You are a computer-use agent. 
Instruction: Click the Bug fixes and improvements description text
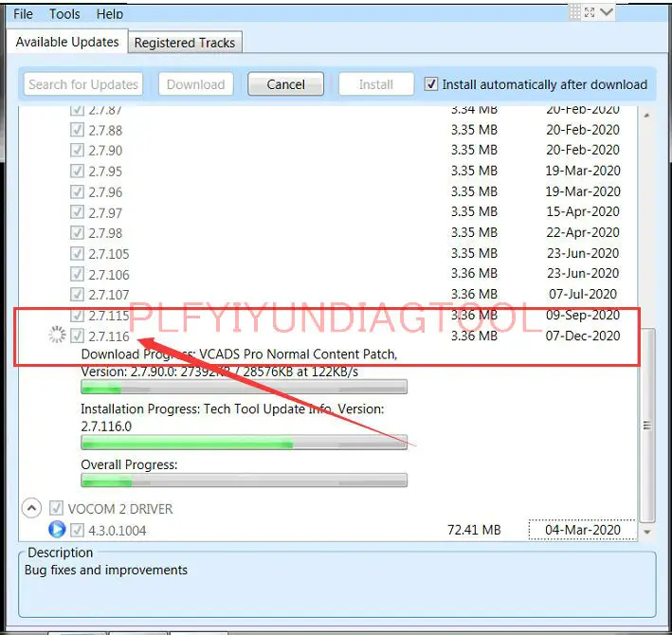pos(106,570)
